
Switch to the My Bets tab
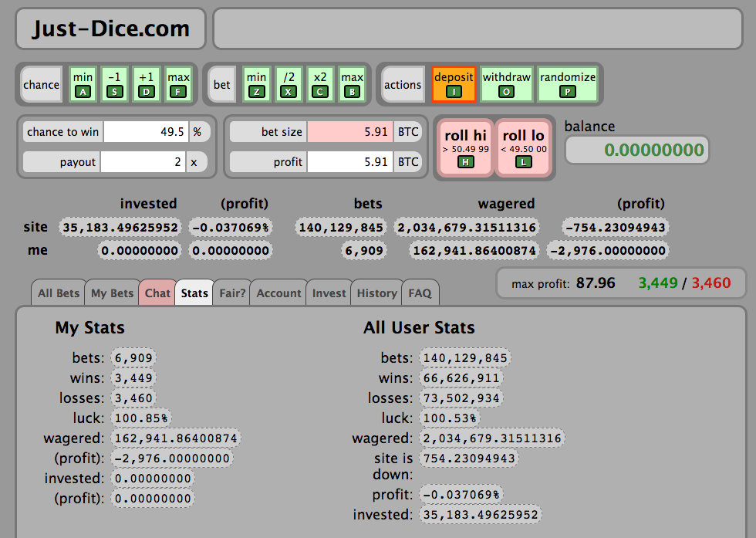click(112, 293)
